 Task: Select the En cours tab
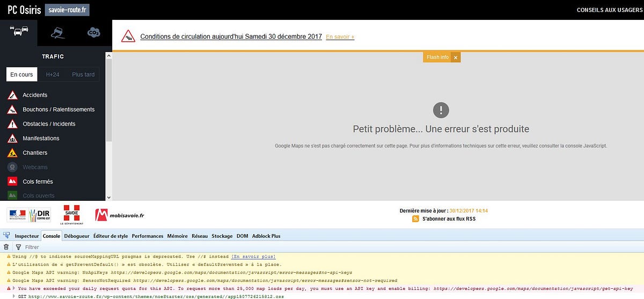22,75
